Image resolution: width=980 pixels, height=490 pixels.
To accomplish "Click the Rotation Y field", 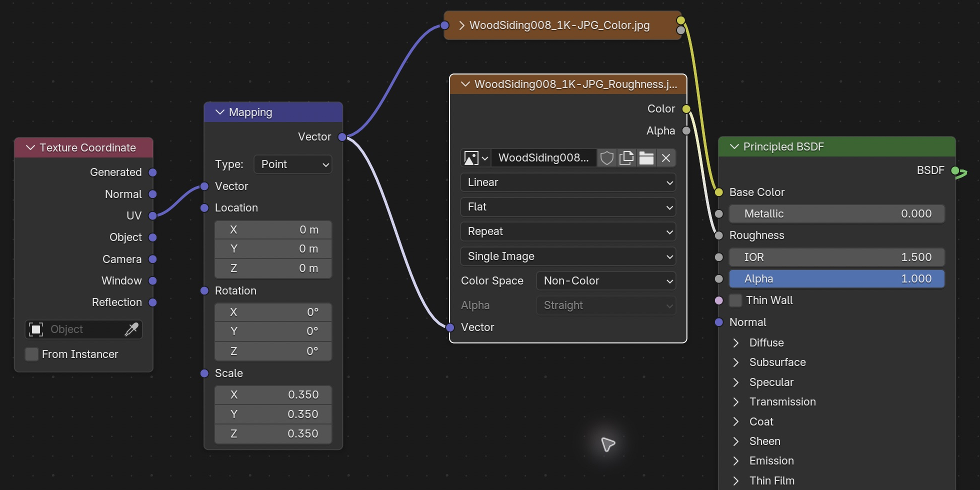I will coord(273,331).
